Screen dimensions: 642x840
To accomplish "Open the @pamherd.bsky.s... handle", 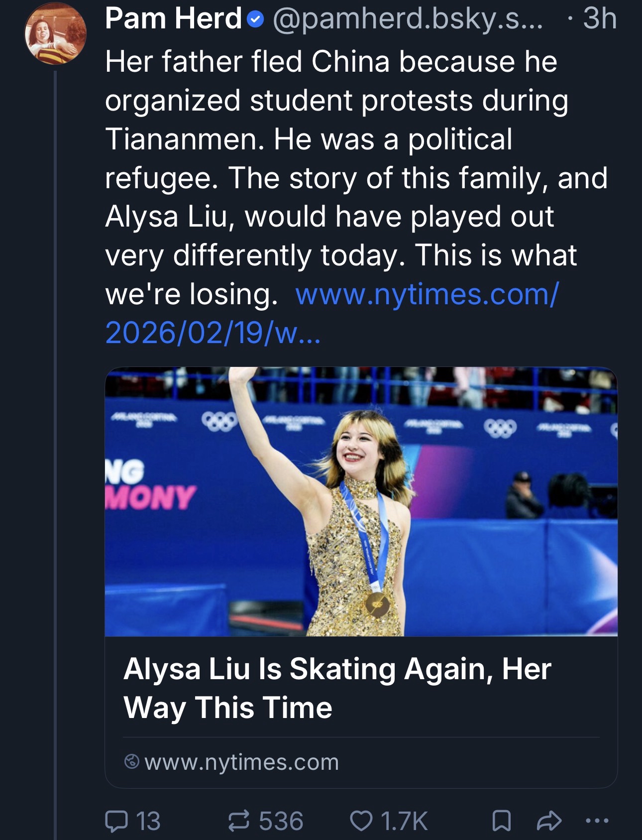I will click(x=408, y=19).
